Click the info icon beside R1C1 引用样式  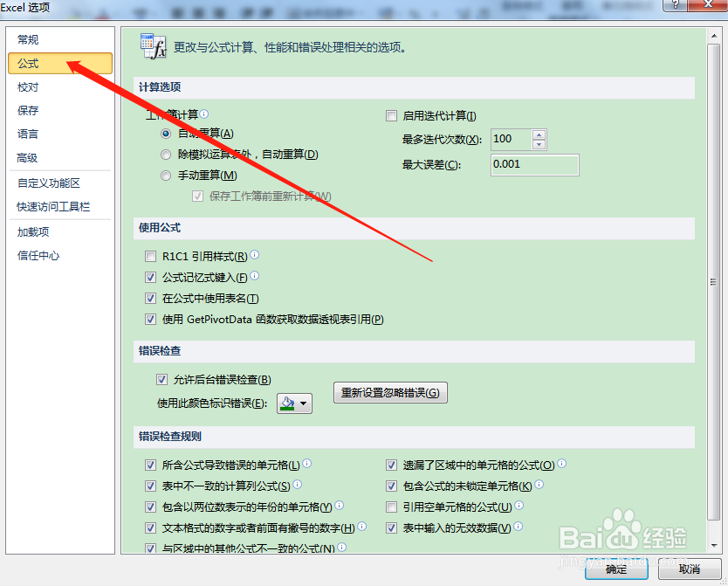253,256
